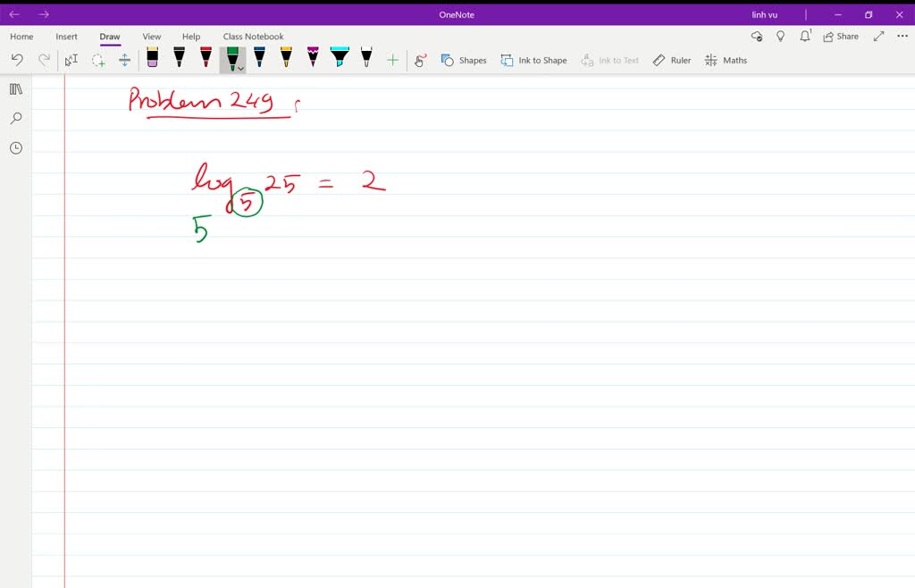Screen dimensions: 915x588
Task: Turn on the Ruler
Action: click(x=671, y=60)
